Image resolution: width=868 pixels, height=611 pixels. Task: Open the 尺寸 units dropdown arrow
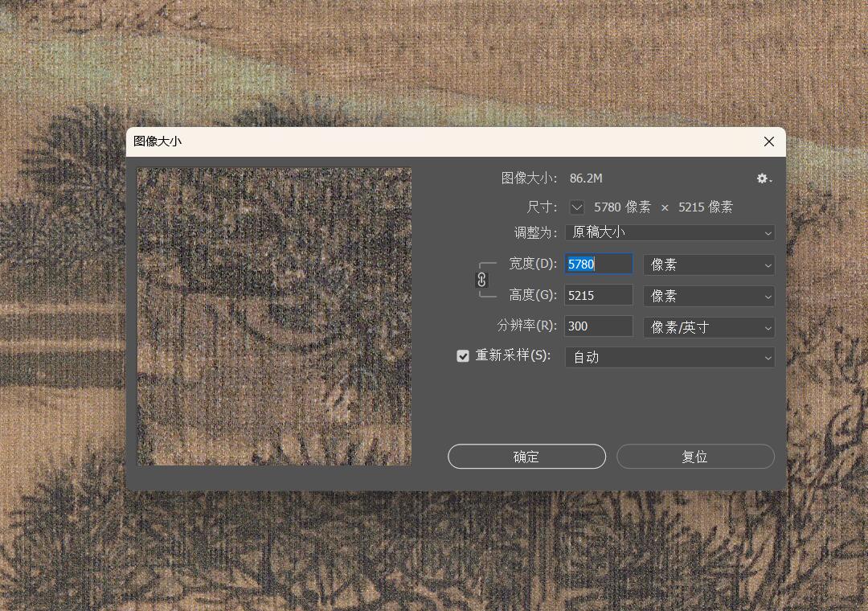click(x=577, y=207)
